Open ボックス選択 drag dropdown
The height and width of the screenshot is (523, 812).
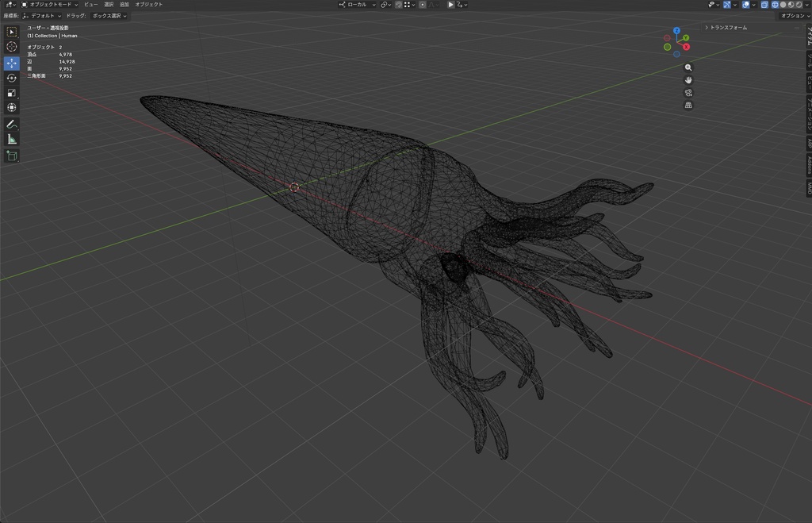click(109, 16)
